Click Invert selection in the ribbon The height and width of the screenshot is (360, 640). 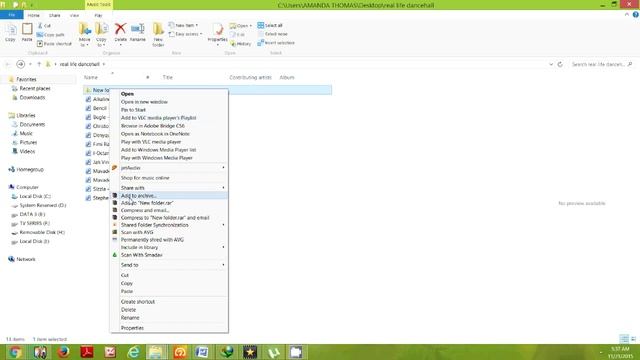click(276, 43)
